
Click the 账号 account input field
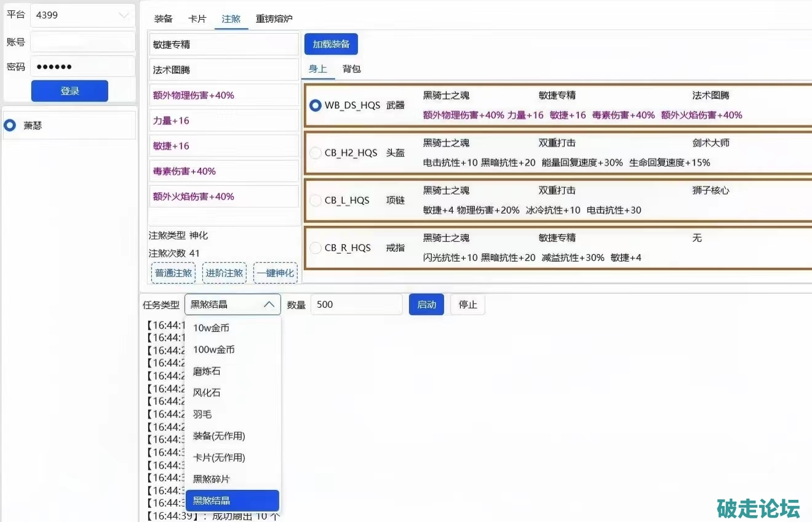point(82,42)
